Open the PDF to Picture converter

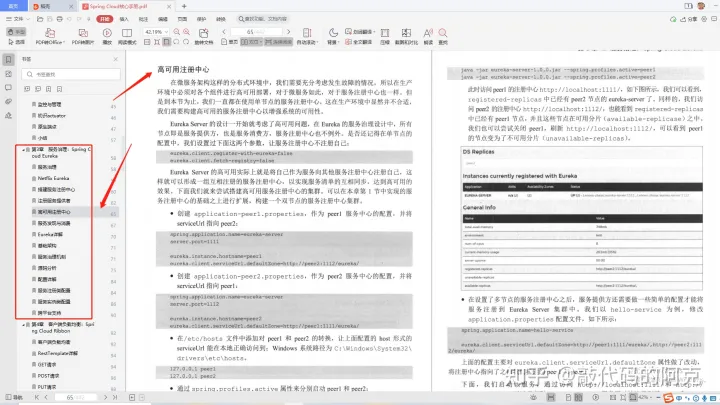click(83, 36)
